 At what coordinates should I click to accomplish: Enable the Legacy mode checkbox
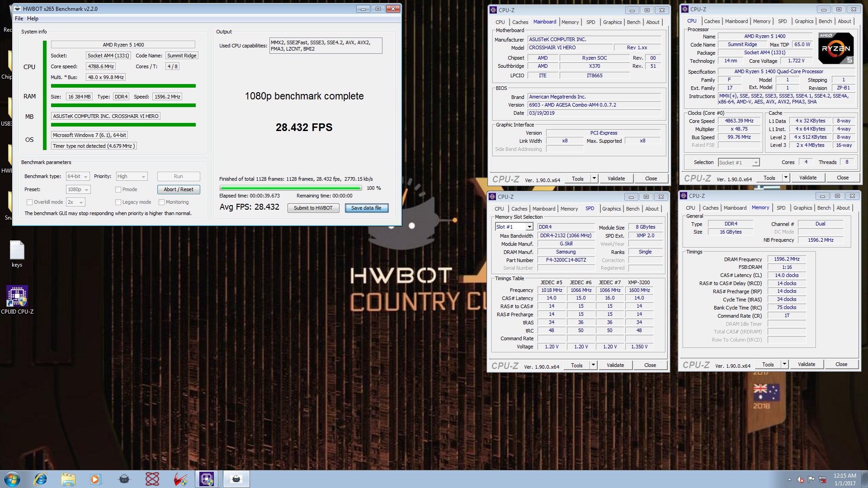[x=118, y=202]
